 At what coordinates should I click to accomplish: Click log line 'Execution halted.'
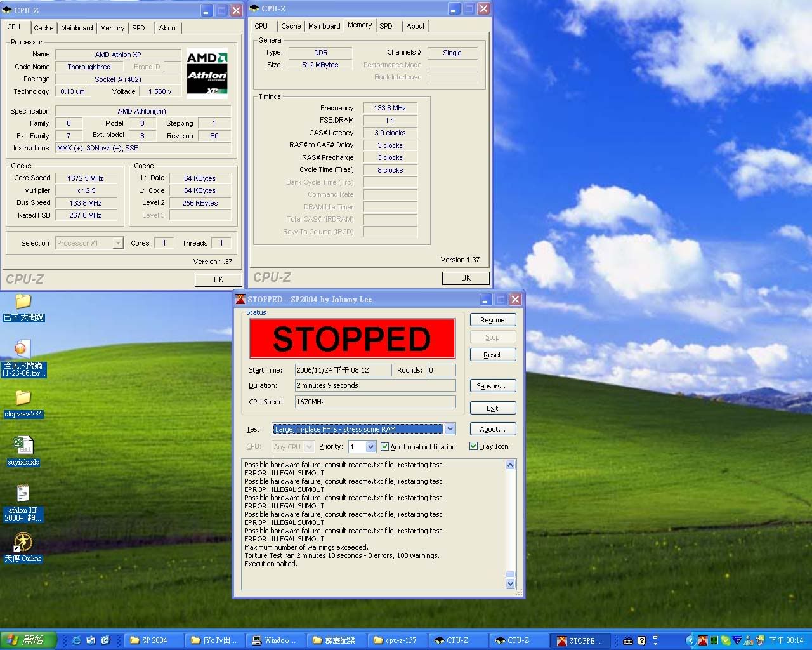coord(271,564)
